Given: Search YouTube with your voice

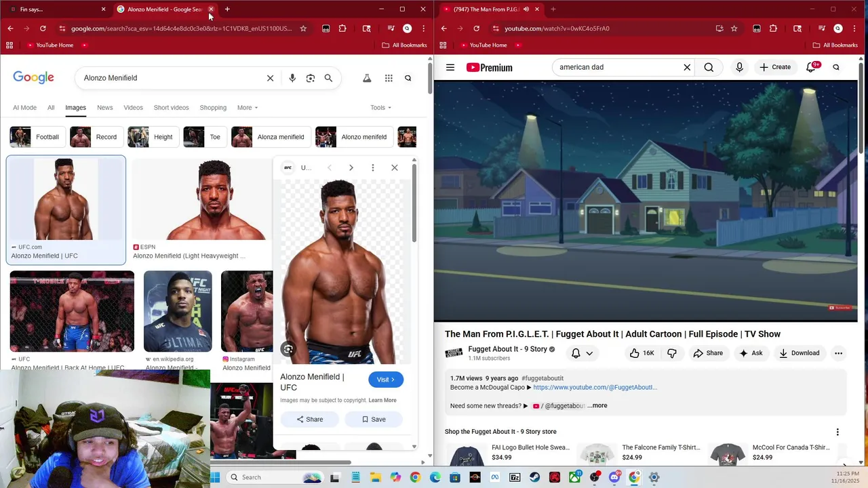Looking at the screenshot, I should pos(739,67).
